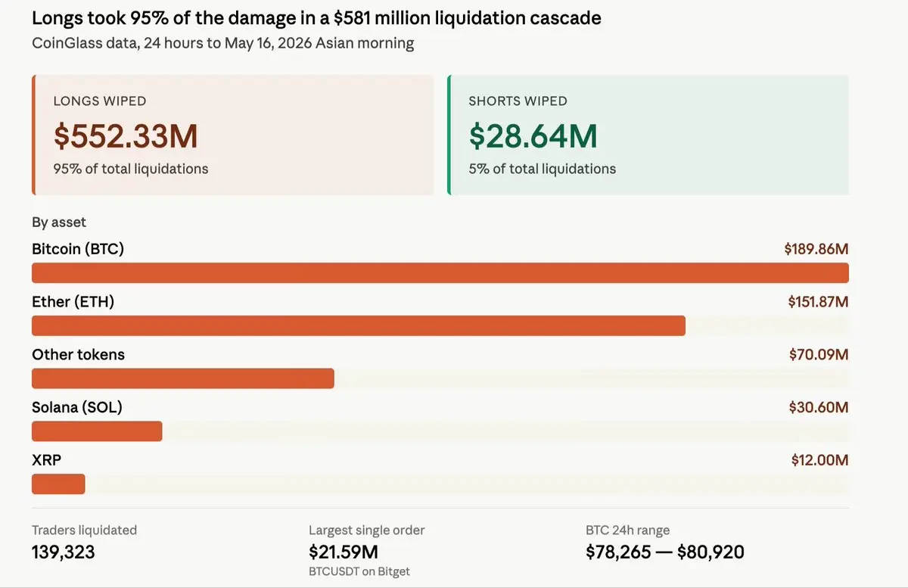Select the Bitcoin (BTC) orange bar
Viewport: 908px width, 588px height.
[440, 272]
